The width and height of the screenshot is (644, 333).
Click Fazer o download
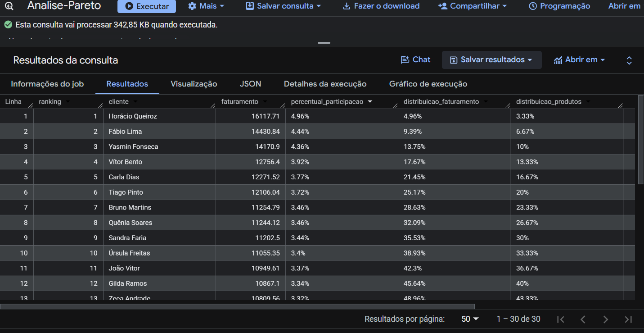[x=381, y=6]
